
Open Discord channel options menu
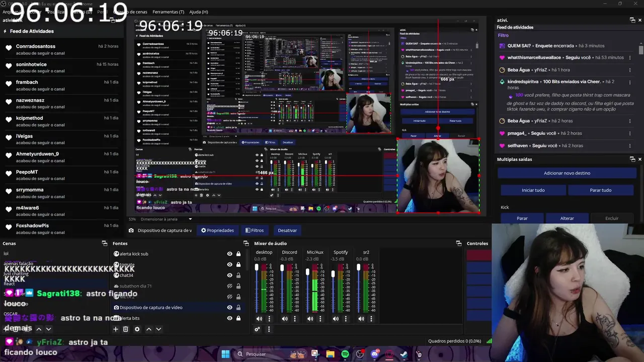click(x=295, y=318)
